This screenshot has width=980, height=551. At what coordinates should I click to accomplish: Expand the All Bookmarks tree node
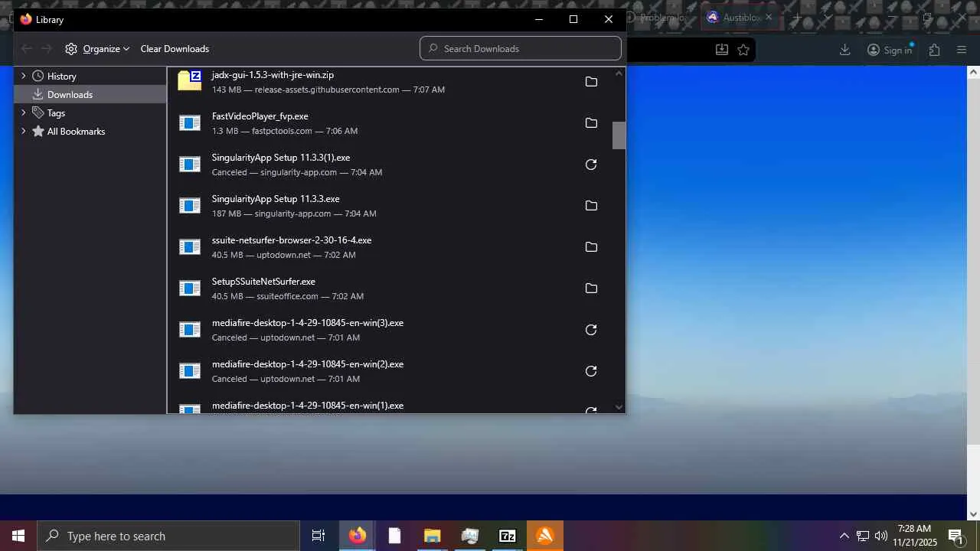point(23,131)
